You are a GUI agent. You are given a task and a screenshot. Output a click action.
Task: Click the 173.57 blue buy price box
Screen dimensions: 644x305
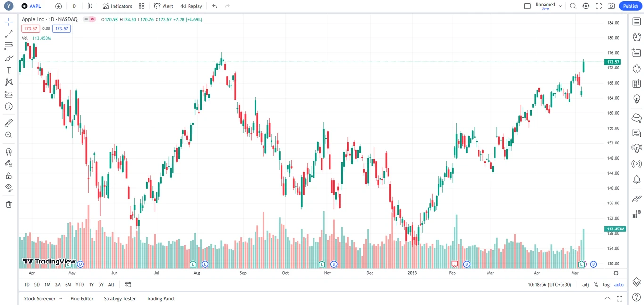62,29
